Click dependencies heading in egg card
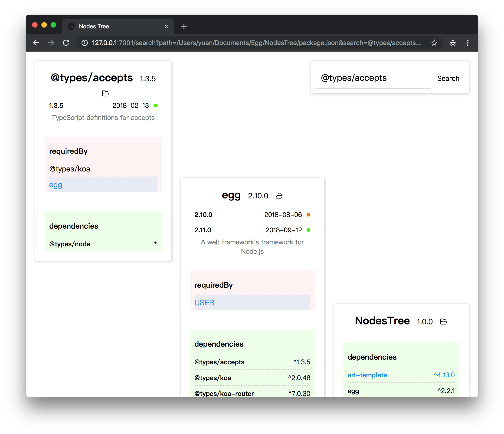Screen dimensions: 504x434 [x=219, y=344]
